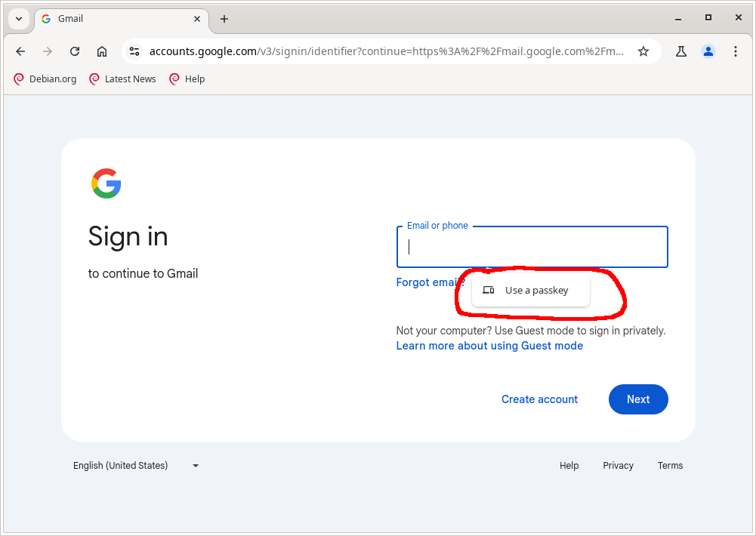
Task: Bookmark this page with the star icon
Action: coord(643,51)
